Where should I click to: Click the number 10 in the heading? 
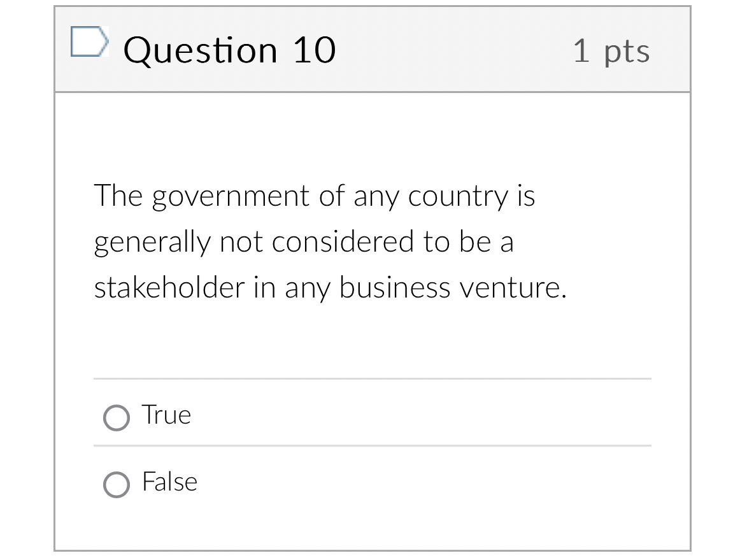[314, 50]
